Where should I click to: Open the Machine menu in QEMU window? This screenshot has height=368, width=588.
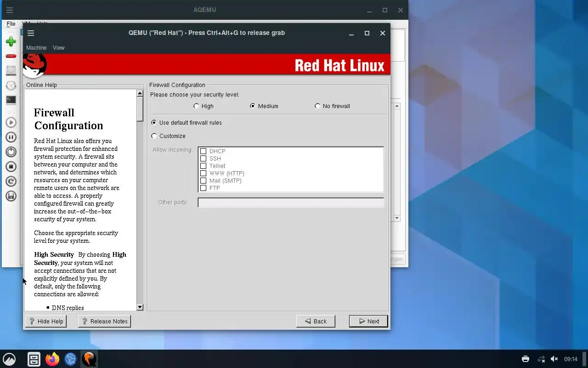36,48
